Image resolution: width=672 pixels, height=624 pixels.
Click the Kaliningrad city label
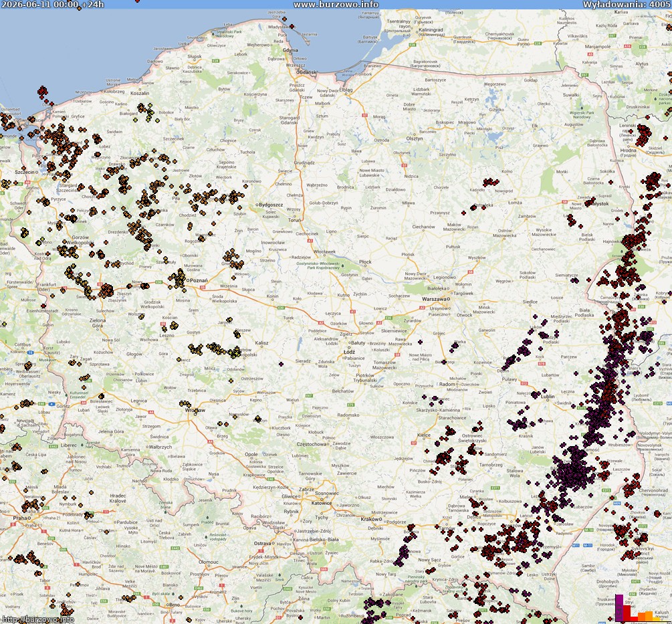coord(431,30)
